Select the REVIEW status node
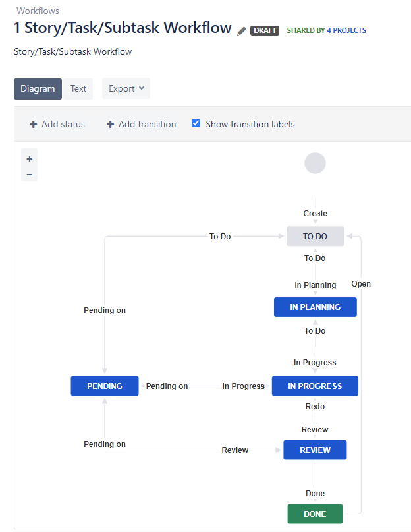 pos(315,450)
